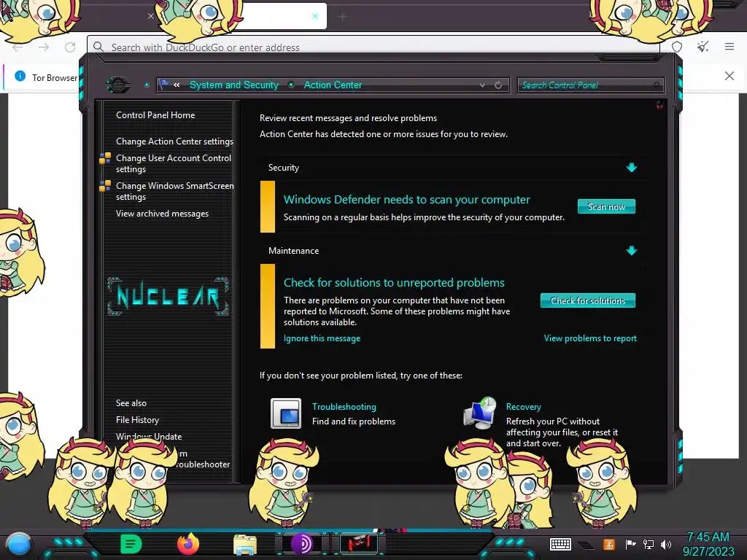Open View archived messages
The height and width of the screenshot is (560, 747).
pos(162,214)
